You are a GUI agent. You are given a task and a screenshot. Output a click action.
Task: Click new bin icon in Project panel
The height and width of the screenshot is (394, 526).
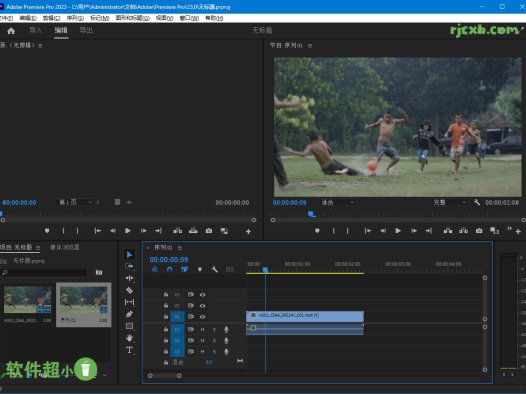(x=99, y=272)
